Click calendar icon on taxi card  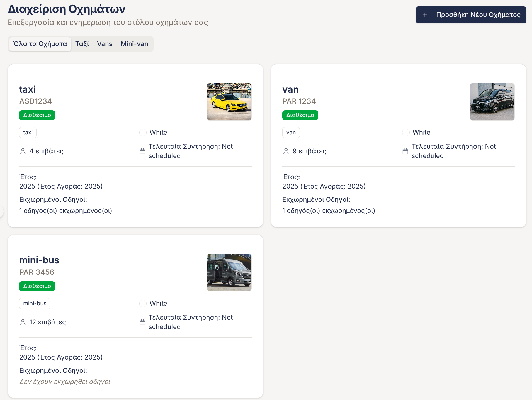click(142, 151)
